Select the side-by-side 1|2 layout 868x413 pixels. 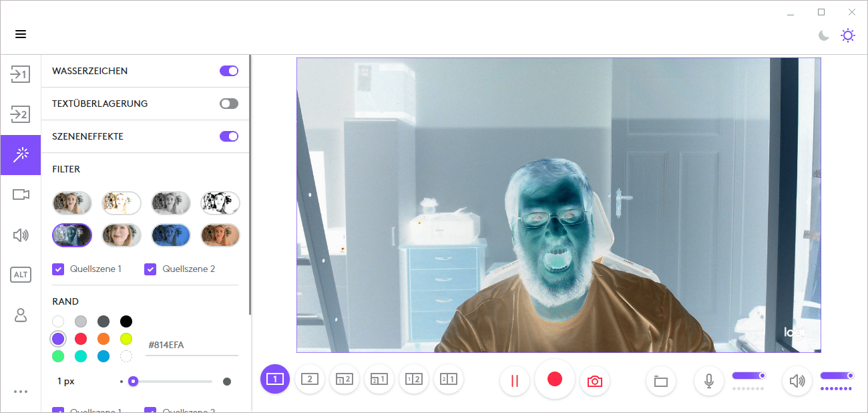pos(414,380)
